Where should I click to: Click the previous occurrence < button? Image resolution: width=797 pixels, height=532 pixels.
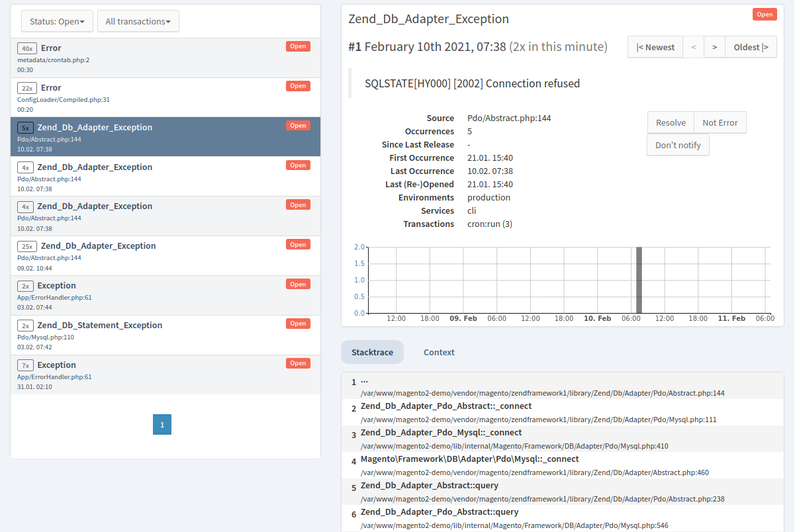tap(693, 47)
